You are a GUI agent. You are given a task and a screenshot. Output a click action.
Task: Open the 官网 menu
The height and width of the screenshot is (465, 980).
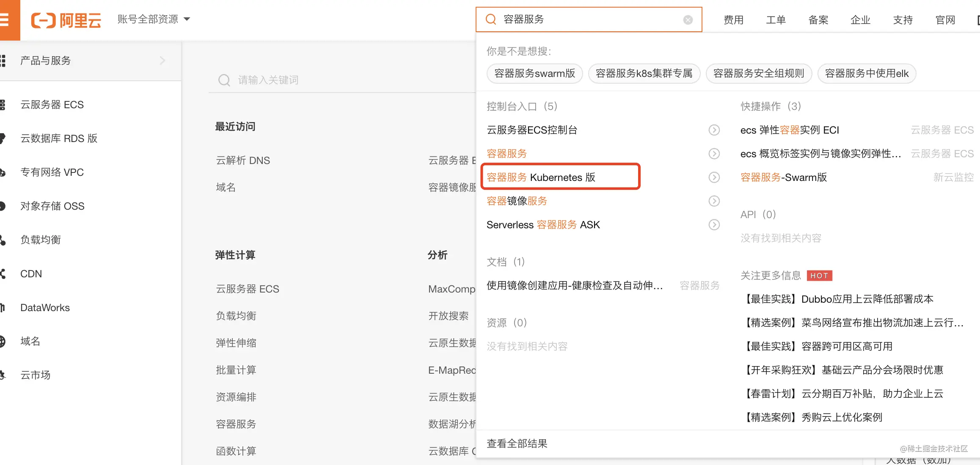pyautogui.click(x=945, y=20)
